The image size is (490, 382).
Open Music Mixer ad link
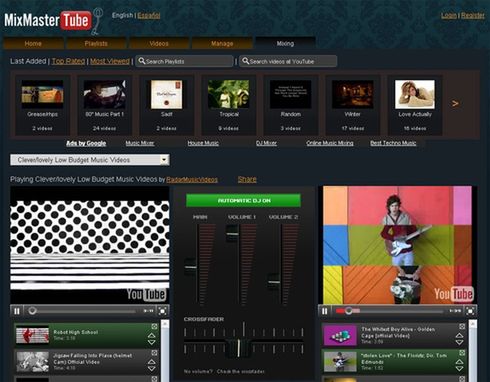coord(140,143)
